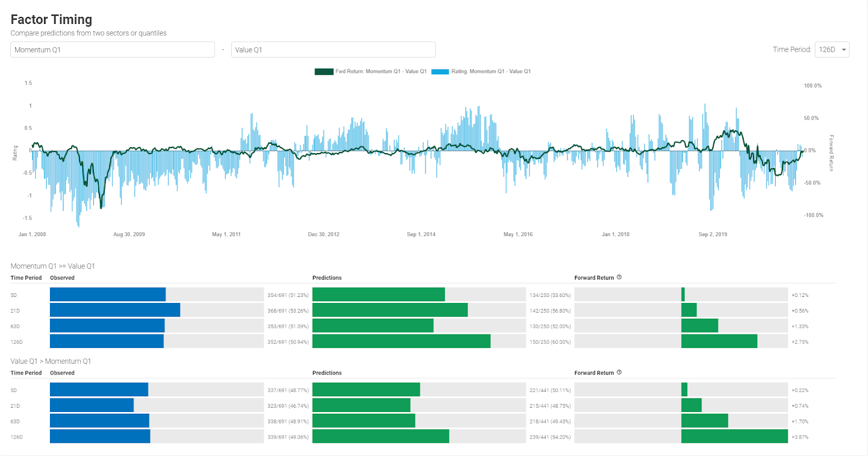Viewport: 868px width, 456px height.
Task: Click the 126D Forward Return bar showing +3.87%
Action: (735, 436)
